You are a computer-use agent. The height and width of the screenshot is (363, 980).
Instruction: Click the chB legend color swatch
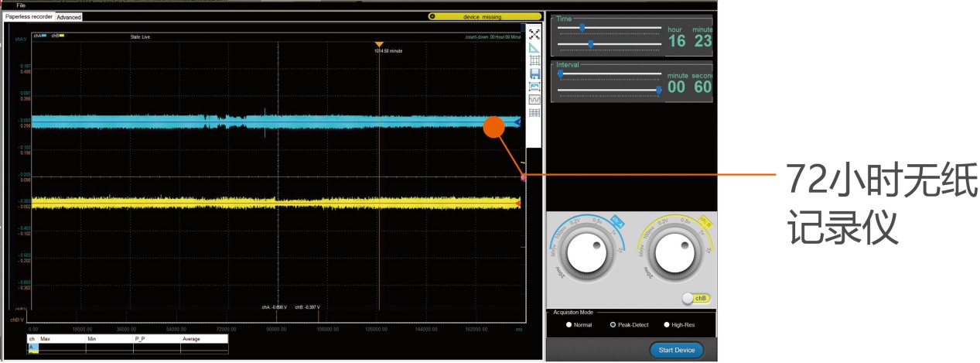pos(63,36)
